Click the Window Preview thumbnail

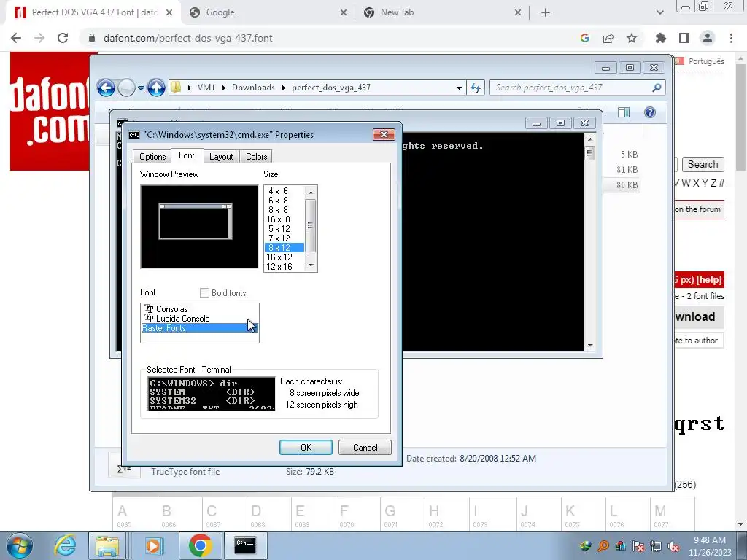[199, 227]
